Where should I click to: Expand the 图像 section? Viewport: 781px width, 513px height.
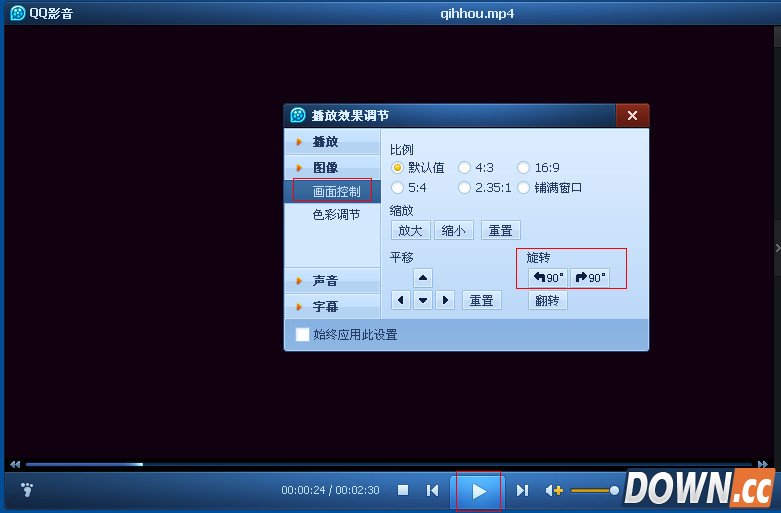coord(332,167)
